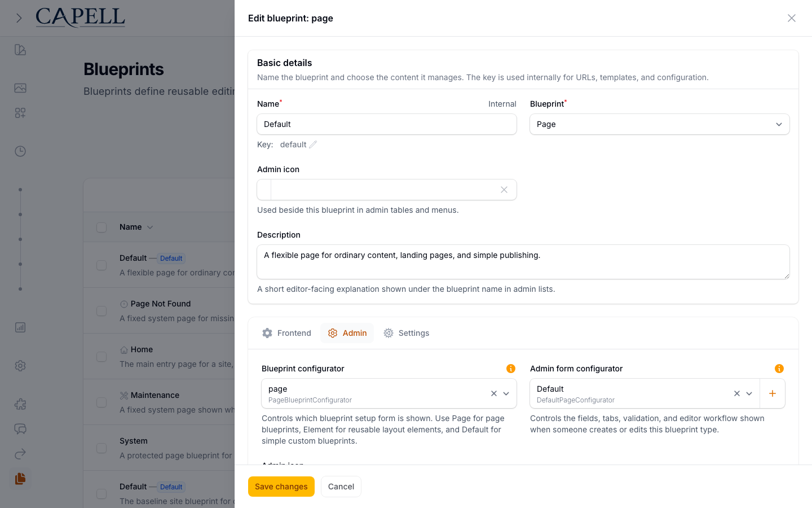812x508 pixels.
Task: Click the Admin icon preview swatch box
Action: 264,190
